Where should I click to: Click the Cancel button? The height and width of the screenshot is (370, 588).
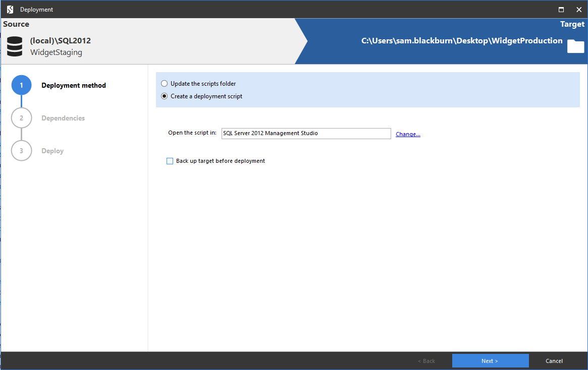coord(554,360)
